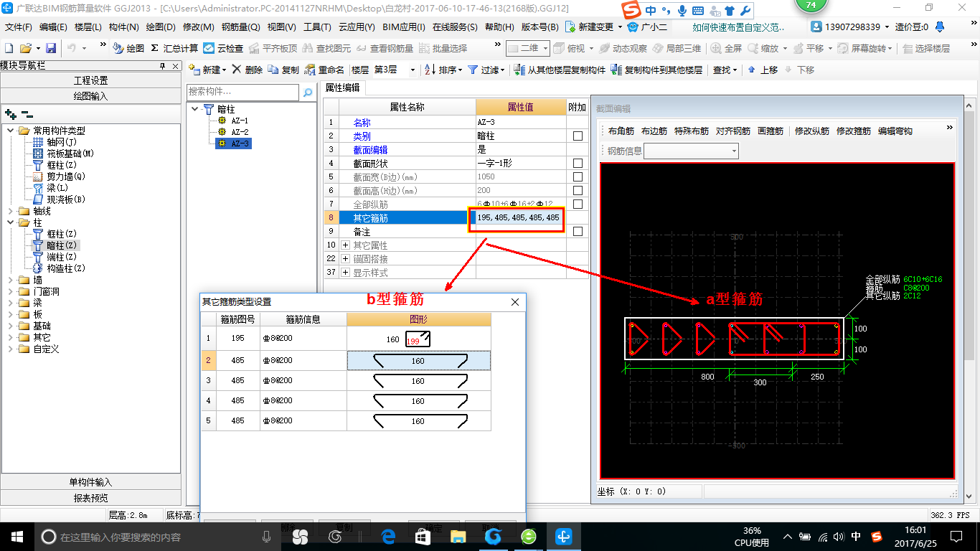
Task: Toggle 附加 checkbox for 全部纵筋 row
Action: 578,204
